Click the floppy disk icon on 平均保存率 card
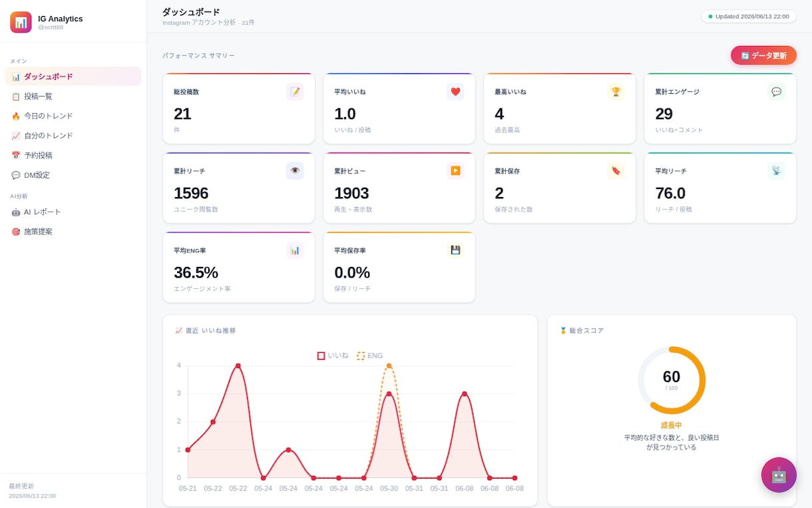 click(x=455, y=250)
